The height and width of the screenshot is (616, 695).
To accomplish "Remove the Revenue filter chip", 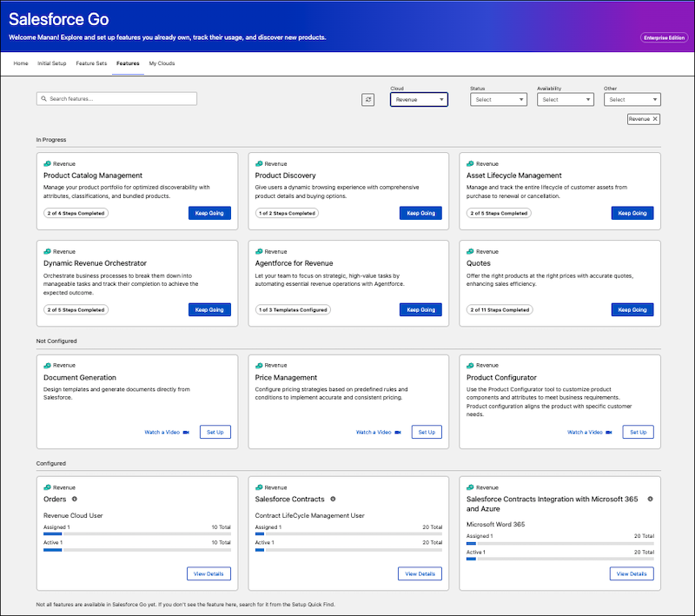I will (655, 119).
